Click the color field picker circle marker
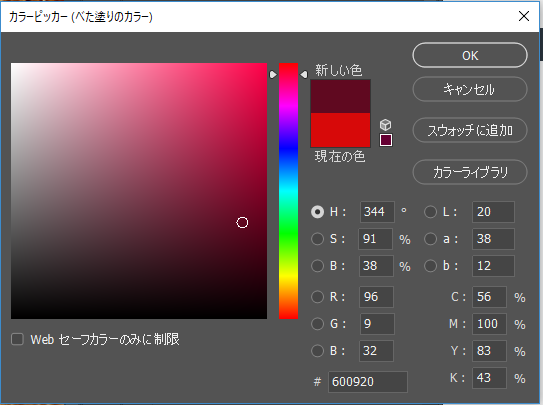Screen dimensions: 543x405 click(242, 223)
